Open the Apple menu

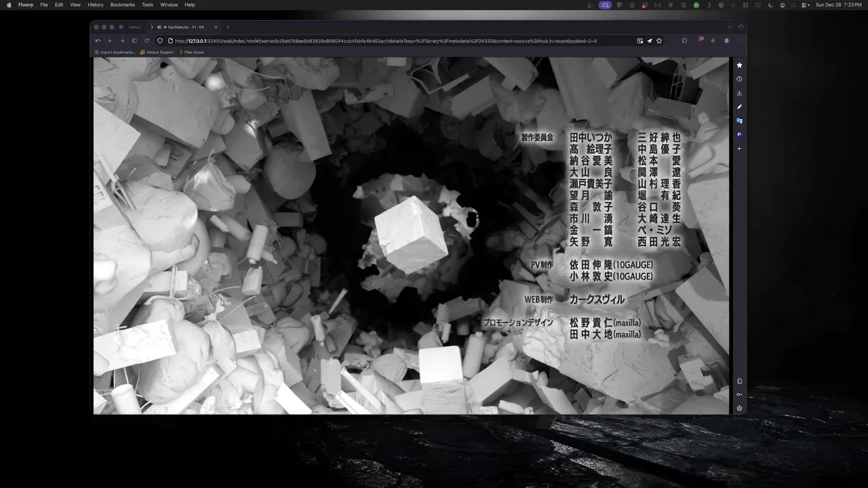coord(9,5)
